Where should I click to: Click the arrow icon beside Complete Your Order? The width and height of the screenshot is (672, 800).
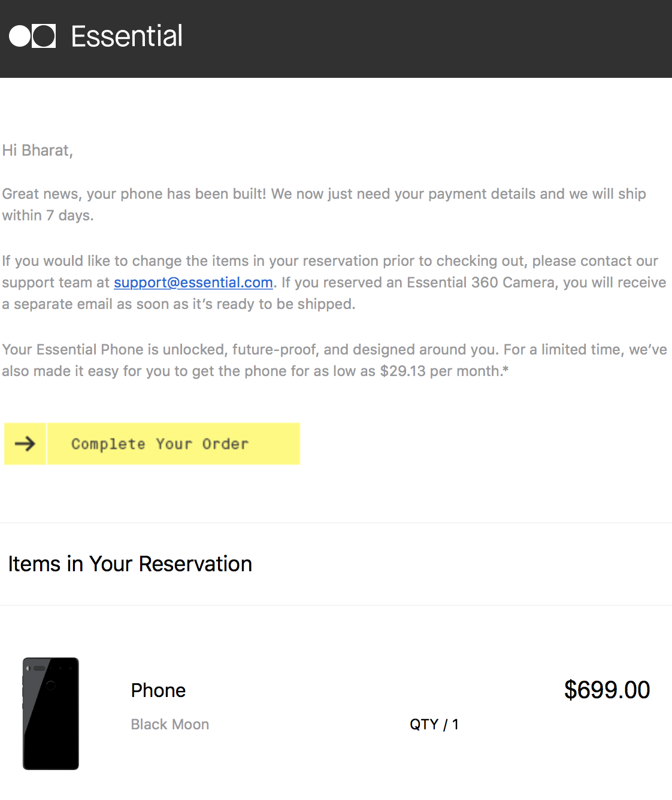25,444
